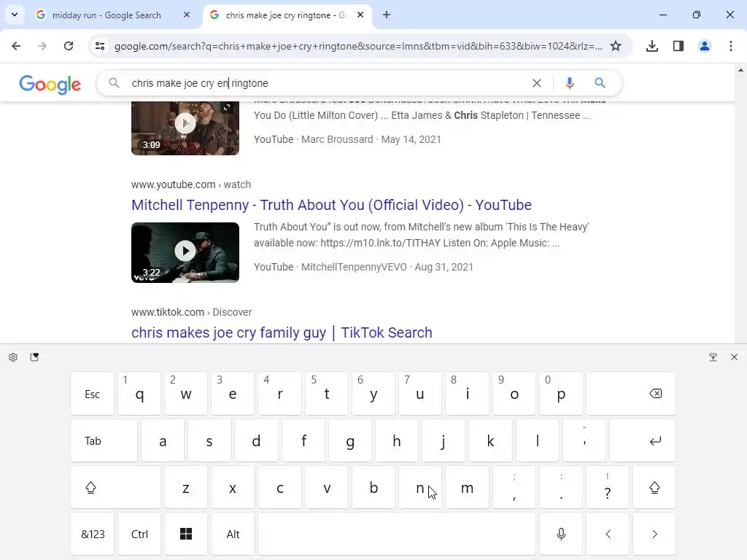Tap the z key
Viewport: 747px width, 560px height.
(x=186, y=487)
